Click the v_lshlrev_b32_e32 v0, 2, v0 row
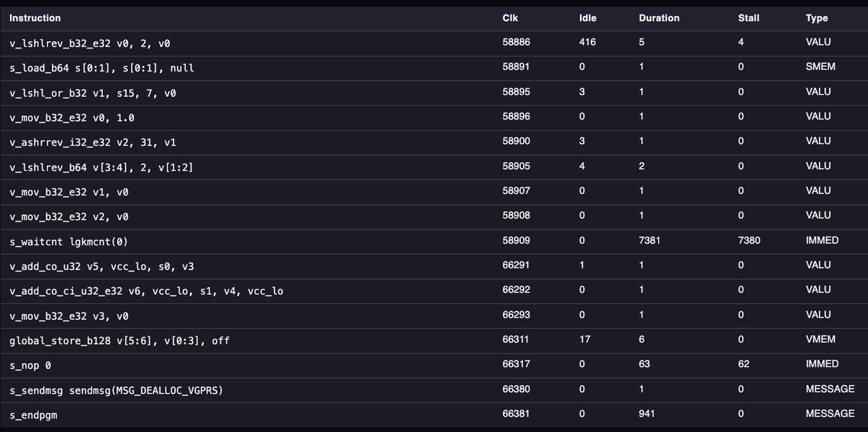The image size is (868, 432). click(x=434, y=43)
